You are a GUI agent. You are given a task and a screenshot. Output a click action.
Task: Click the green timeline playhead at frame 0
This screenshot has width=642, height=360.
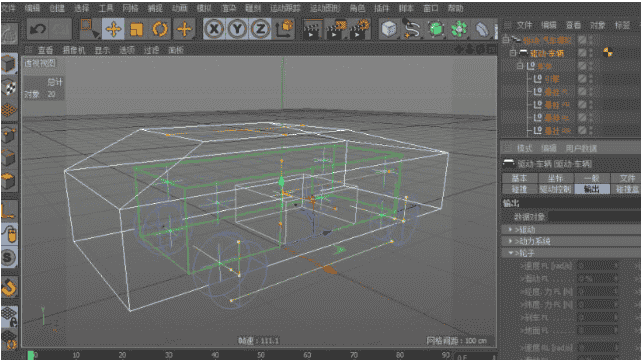(x=31, y=355)
